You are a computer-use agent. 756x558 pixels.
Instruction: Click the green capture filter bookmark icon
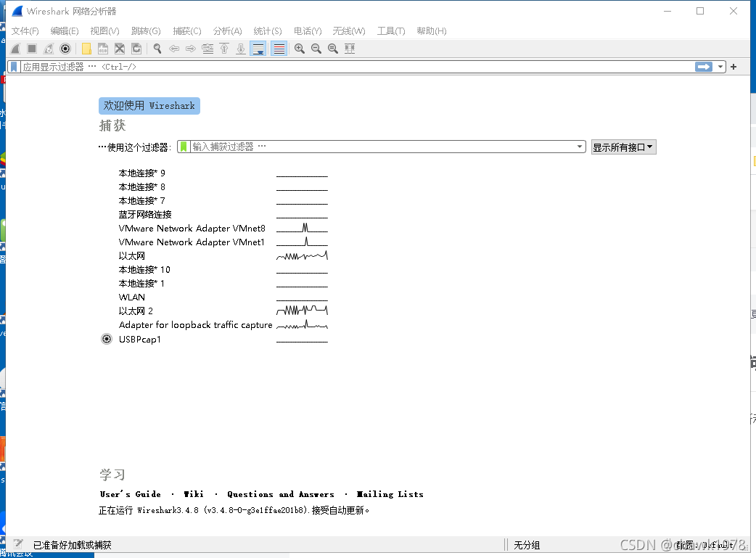pos(184,147)
